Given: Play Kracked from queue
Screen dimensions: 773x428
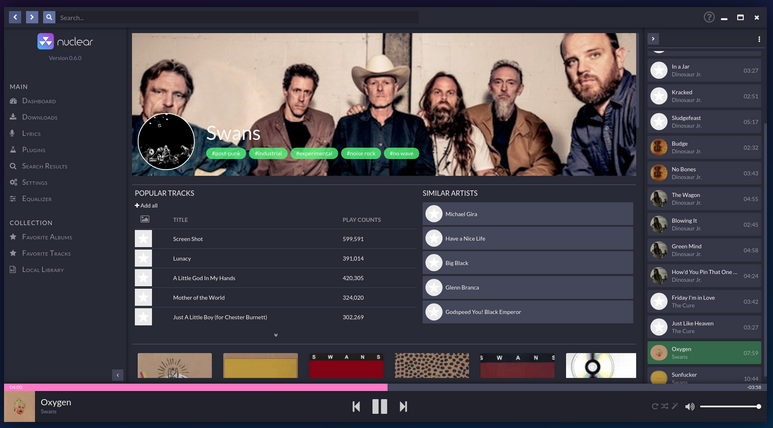Looking at the screenshot, I should pos(704,96).
